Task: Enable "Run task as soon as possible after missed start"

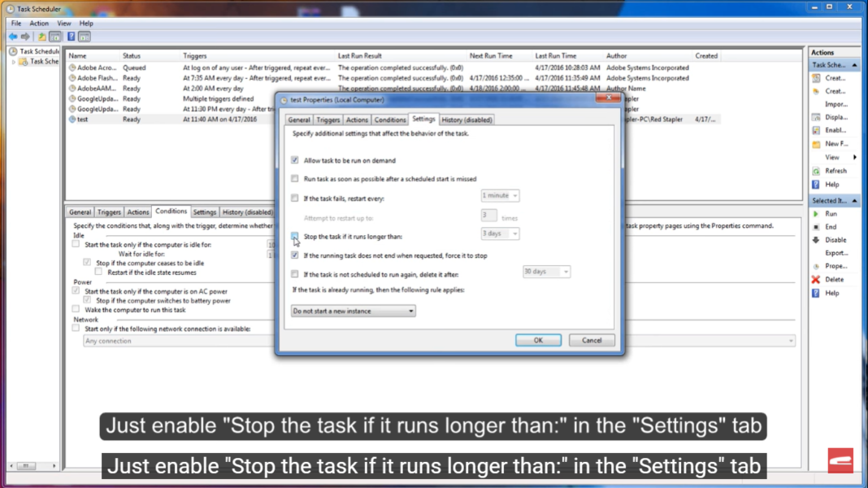Action: click(295, 178)
